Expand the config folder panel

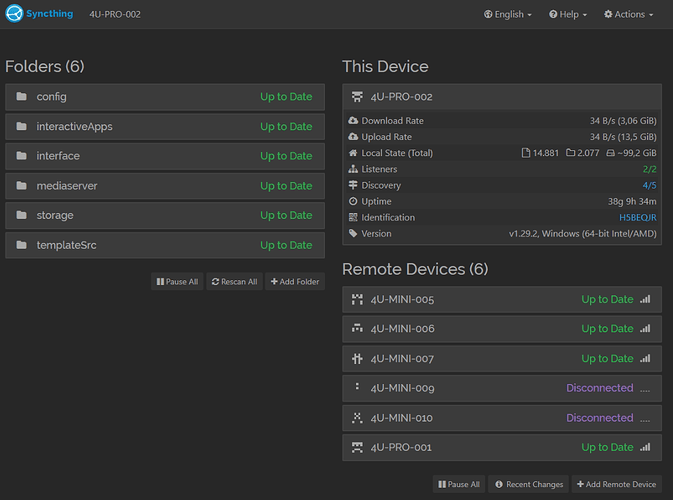tap(165, 97)
